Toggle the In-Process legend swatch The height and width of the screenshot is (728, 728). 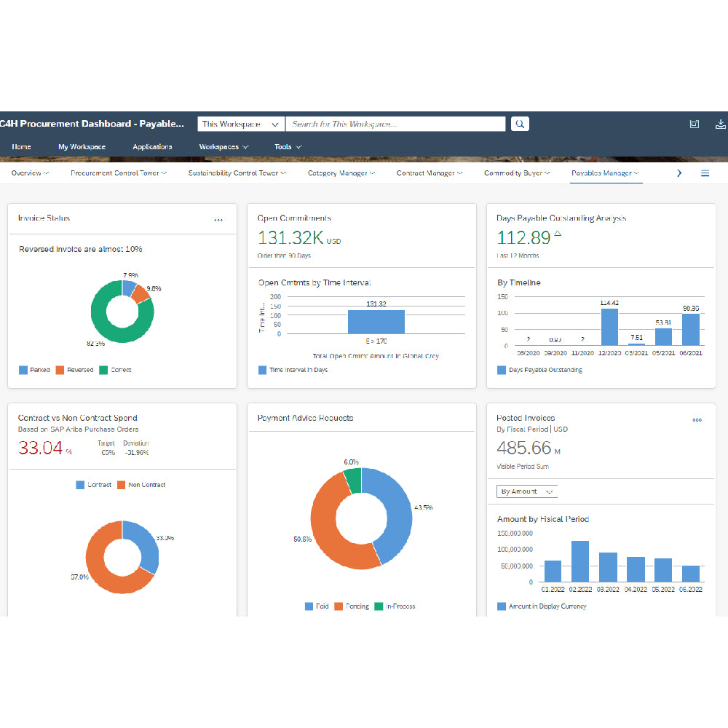pyautogui.click(x=379, y=606)
